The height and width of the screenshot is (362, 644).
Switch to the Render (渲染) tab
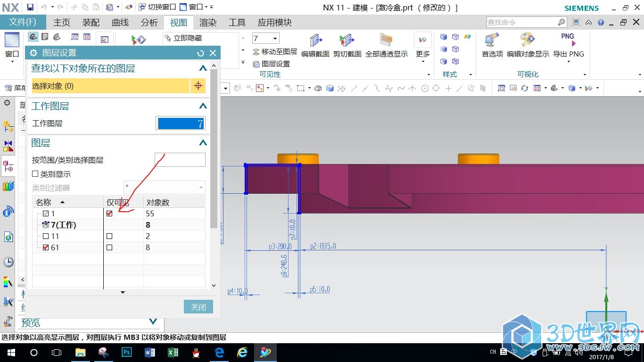coord(208,23)
